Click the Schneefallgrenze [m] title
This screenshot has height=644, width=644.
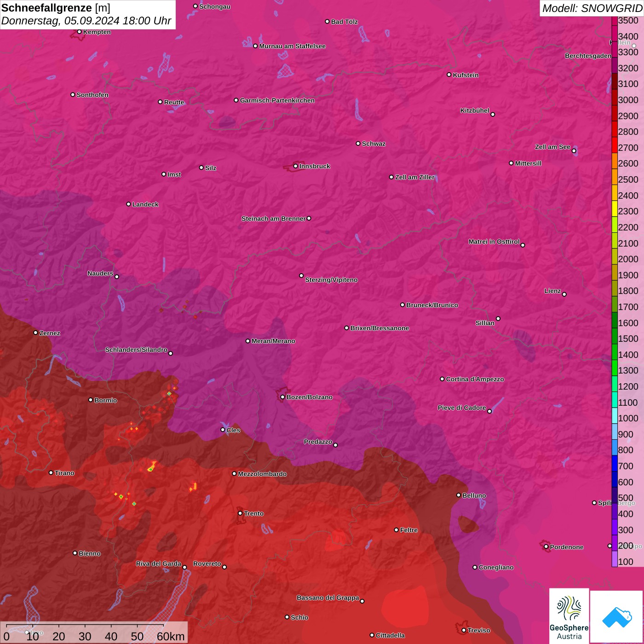(x=56, y=8)
